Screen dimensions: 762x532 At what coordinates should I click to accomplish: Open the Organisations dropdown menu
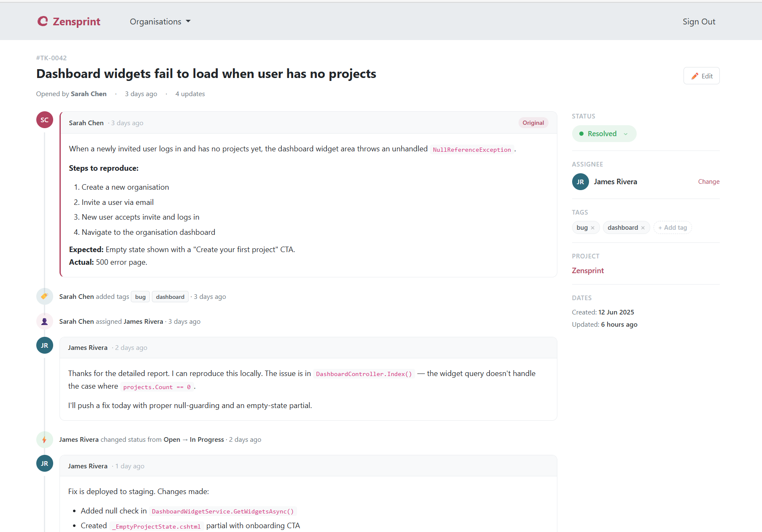click(x=160, y=21)
